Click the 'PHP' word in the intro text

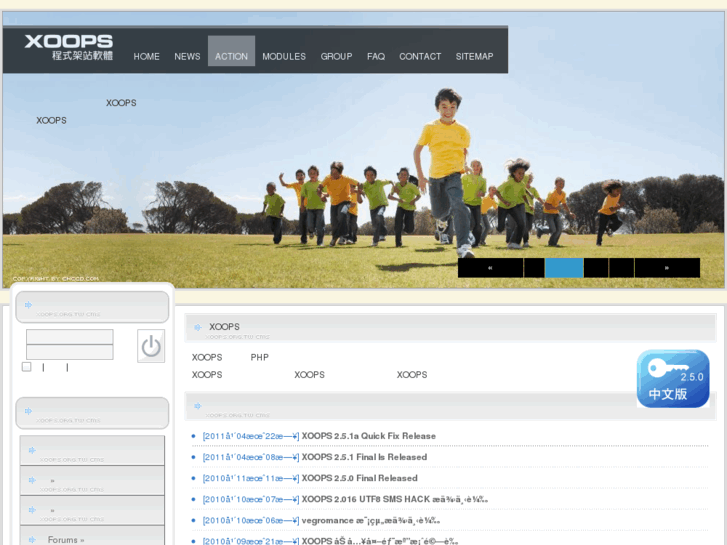pyautogui.click(x=260, y=357)
